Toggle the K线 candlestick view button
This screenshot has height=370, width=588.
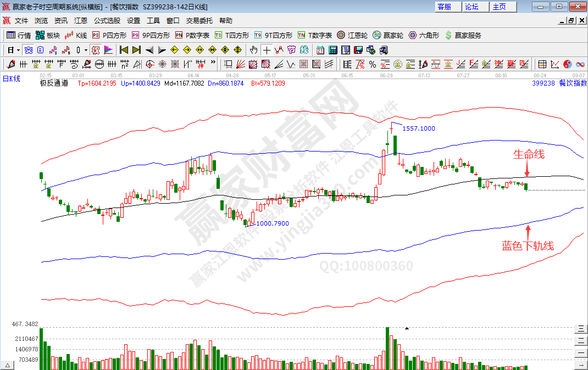click(x=75, y=35)
